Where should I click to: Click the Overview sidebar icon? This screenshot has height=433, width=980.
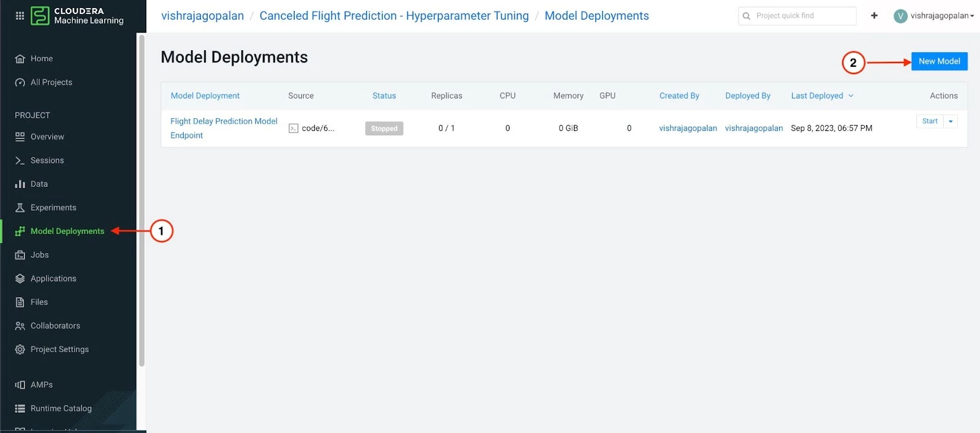click(20, 137)
